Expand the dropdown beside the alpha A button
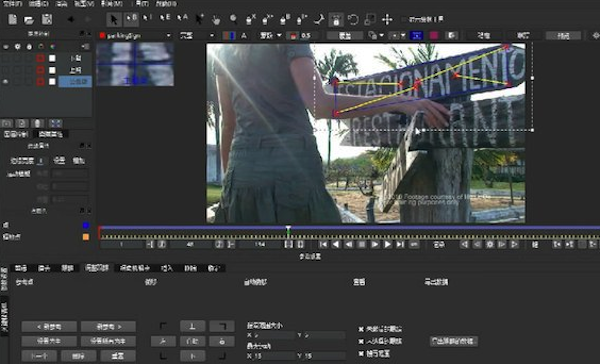 271,36
